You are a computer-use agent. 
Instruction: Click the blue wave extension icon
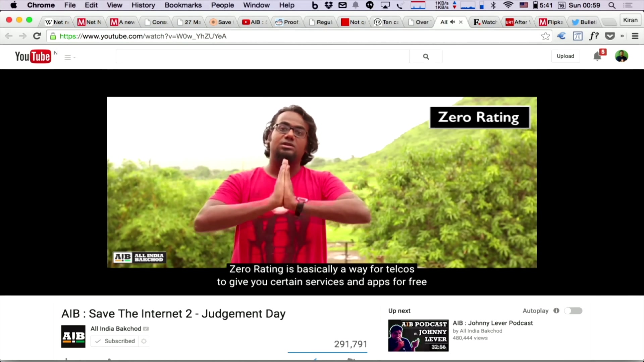561,36
